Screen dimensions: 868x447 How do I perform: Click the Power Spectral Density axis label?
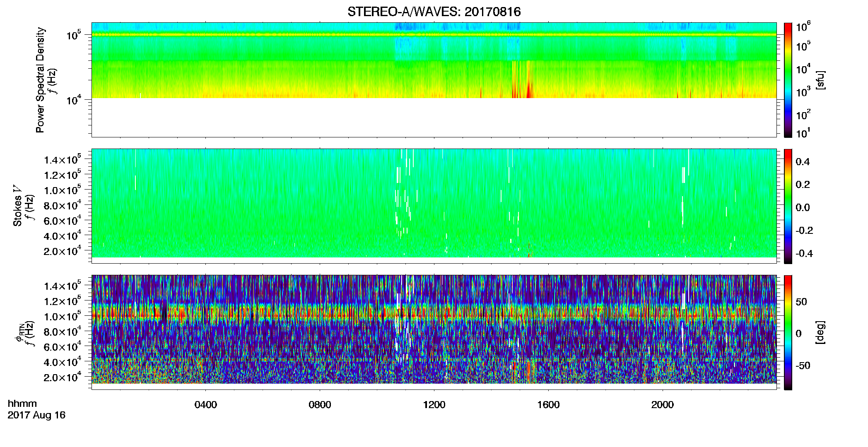click(x=40, y=80)
